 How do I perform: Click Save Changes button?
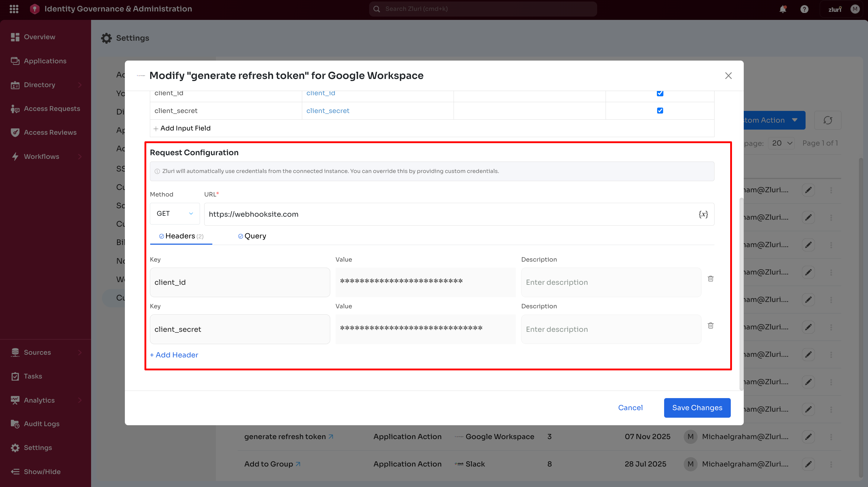pyautogui.click(x=697, y=407)
